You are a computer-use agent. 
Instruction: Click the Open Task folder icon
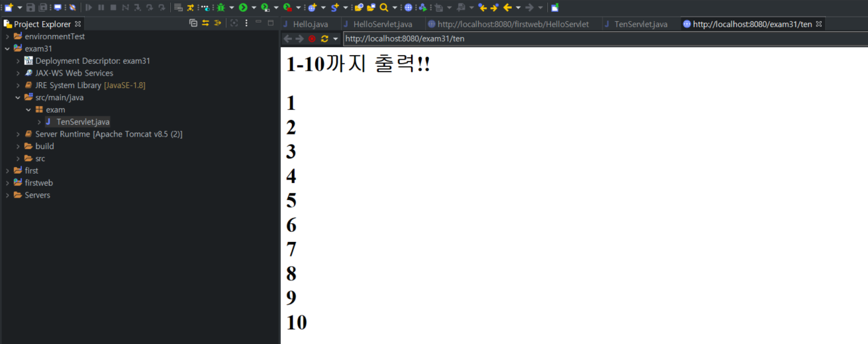(371, 7)
